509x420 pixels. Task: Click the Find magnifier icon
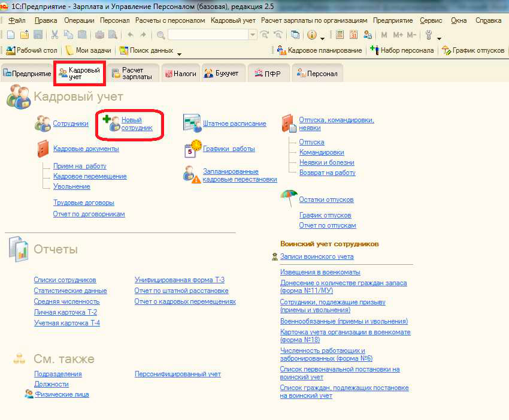pos(160,35)
